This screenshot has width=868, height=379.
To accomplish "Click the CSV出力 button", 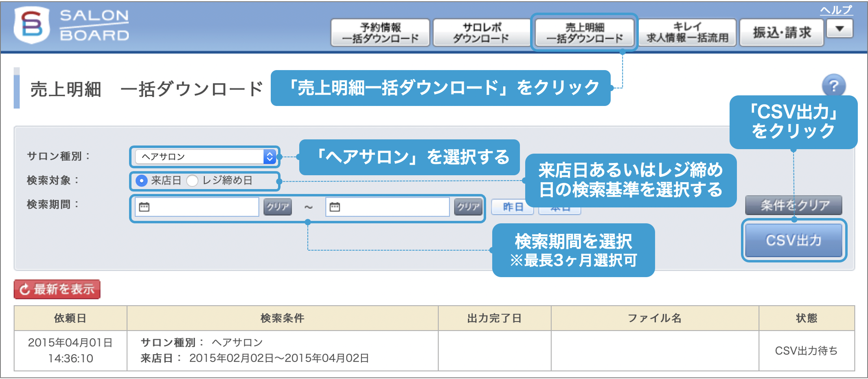I will (x=793, y=240).
